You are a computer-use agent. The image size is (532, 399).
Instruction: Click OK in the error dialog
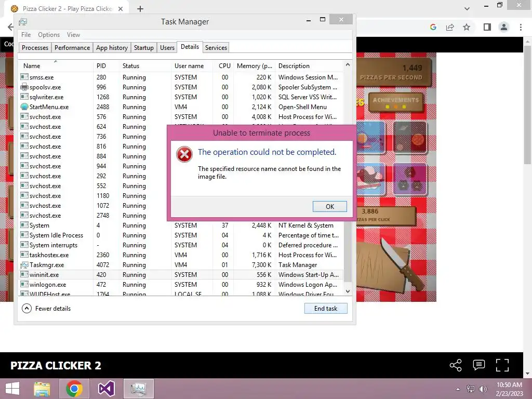[329, 206]
